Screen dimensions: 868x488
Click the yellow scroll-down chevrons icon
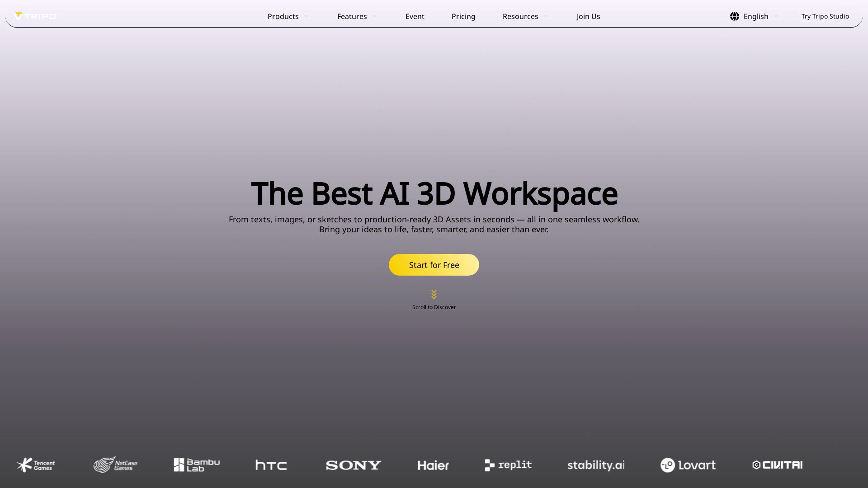point(434,295)
